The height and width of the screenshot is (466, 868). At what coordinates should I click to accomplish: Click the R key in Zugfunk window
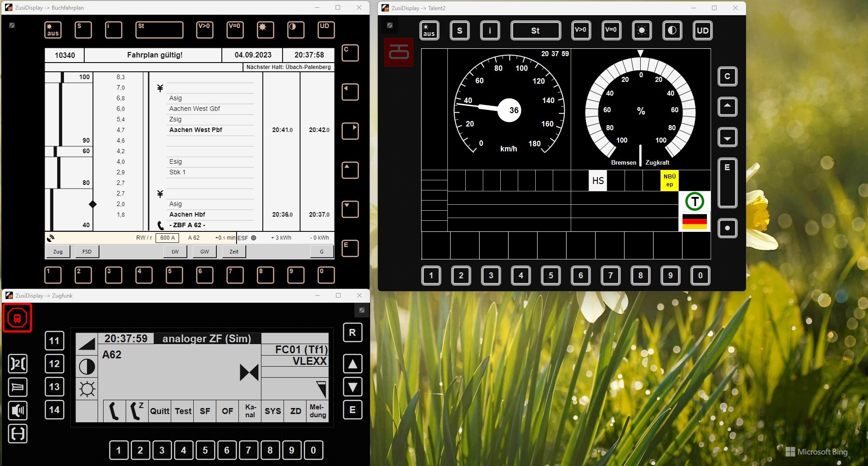(x=353, y=333)
